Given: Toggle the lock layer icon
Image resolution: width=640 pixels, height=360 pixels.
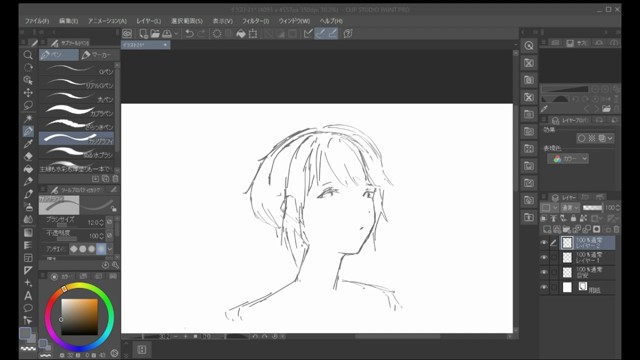Looking at the screenshot, I should pyautogui.click(x=573, y=219).
